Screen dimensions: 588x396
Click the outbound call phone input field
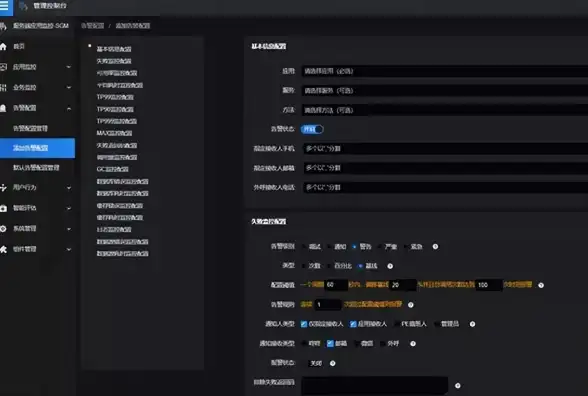(x=446, y=188)
